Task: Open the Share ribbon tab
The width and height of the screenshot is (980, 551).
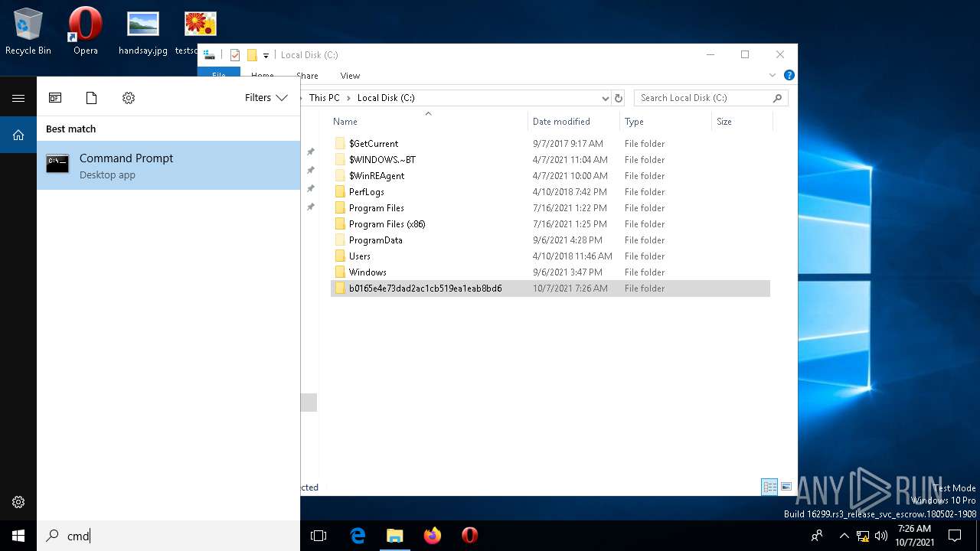Action: (307, 76)
